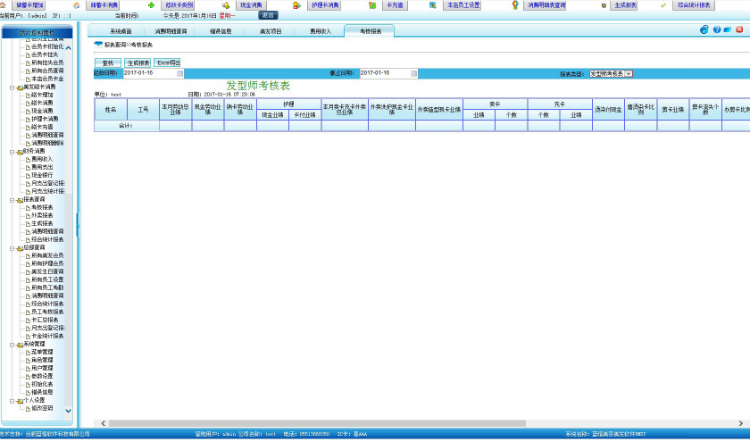Open 用户管理 in sidebar tree
The height and width of the screenshot is (440, 750).
point(42,368)
